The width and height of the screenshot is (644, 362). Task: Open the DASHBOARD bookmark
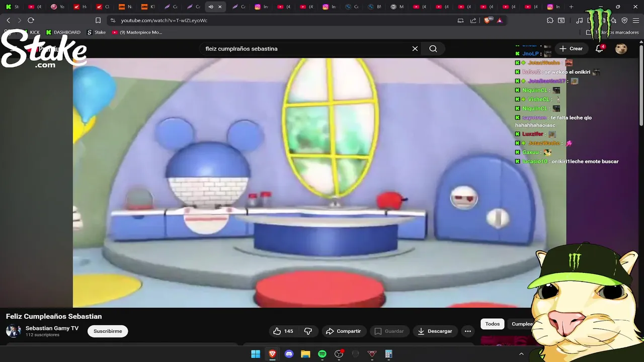coord(63,32)
